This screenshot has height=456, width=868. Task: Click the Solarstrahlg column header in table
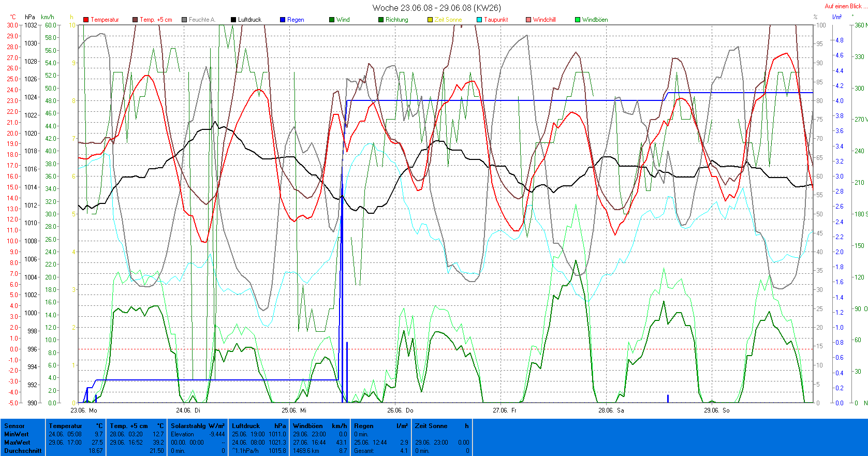pos(198,426)
